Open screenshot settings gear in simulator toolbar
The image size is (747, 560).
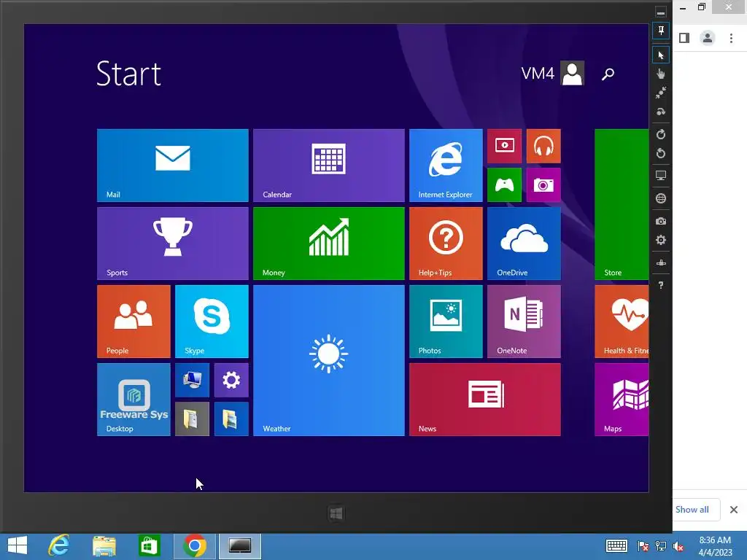(661, 240)
